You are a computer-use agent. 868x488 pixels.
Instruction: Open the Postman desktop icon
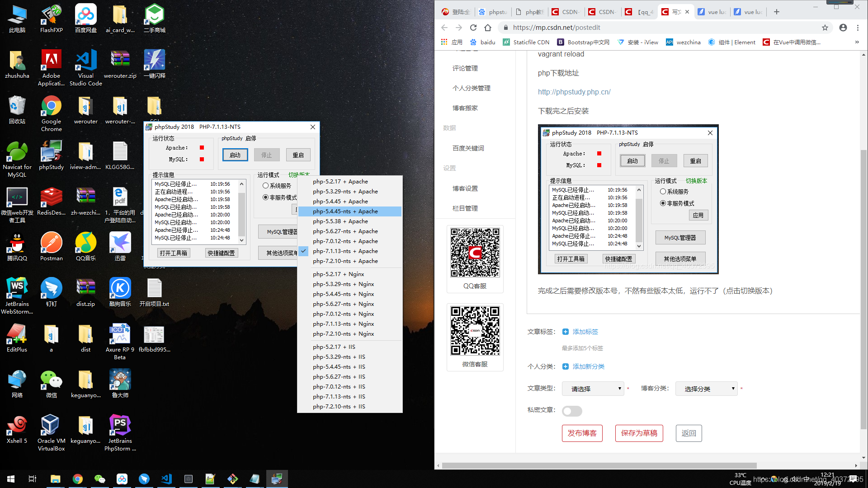click(x=51, y=244)
